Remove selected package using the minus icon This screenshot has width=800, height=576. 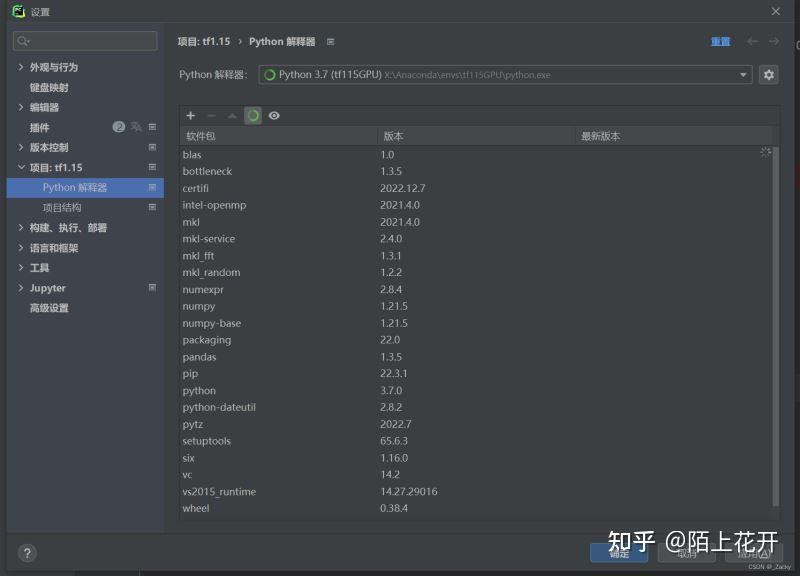point(211,115)
